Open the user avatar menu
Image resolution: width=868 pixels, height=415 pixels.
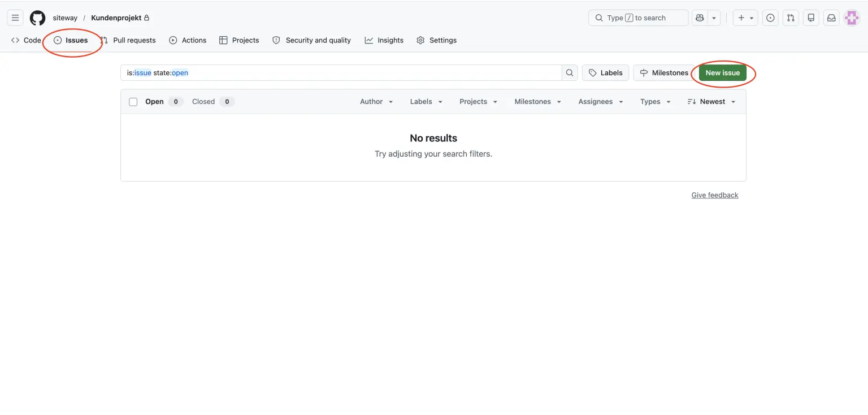[852, 18]
